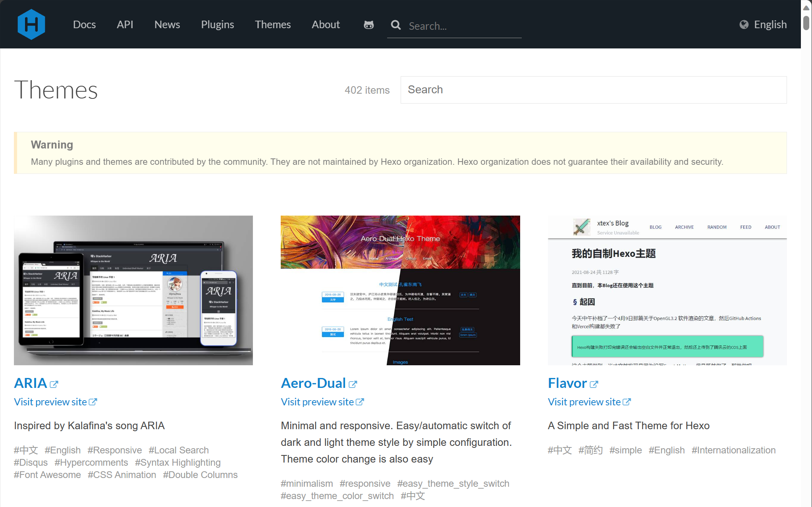Focus the themes Search input field
Screen dimensions: 812x507
(x=593, y=90)
